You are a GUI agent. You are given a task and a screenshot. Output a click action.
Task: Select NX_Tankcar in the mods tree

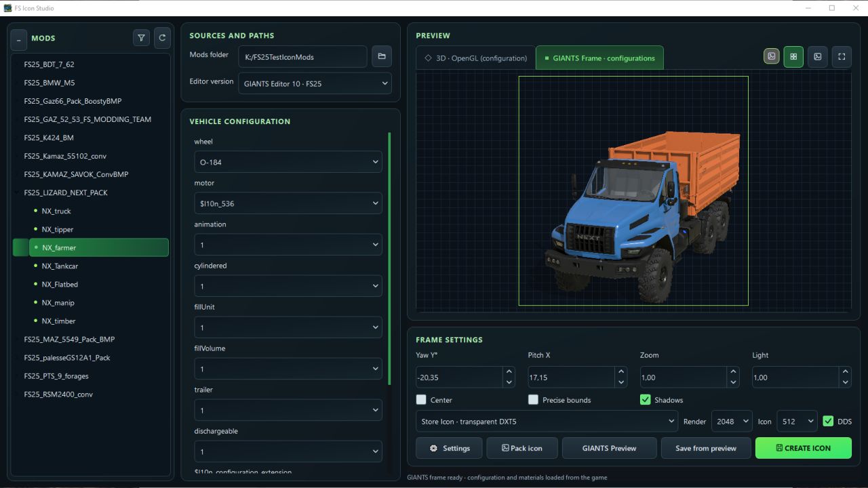[60, 266]
